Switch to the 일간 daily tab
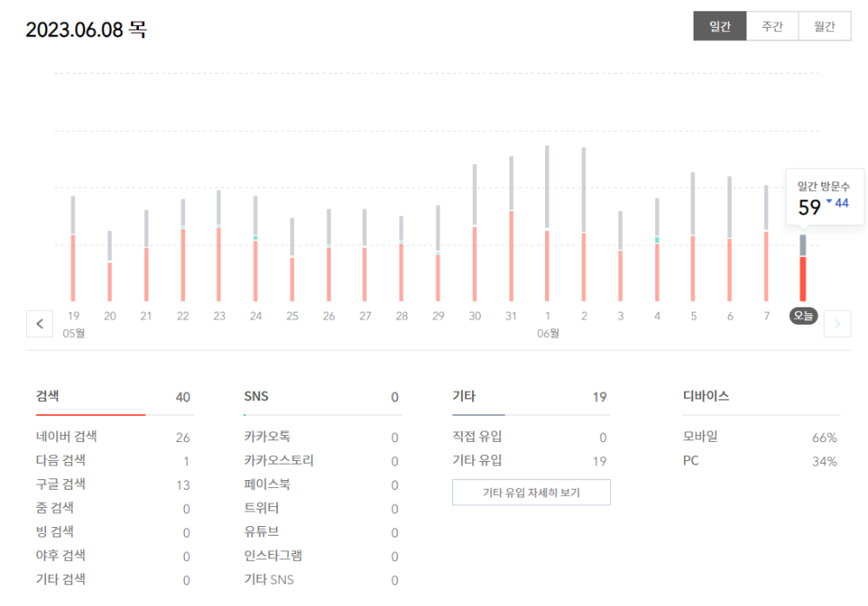The image size is (868, 606). click(720, 26)
